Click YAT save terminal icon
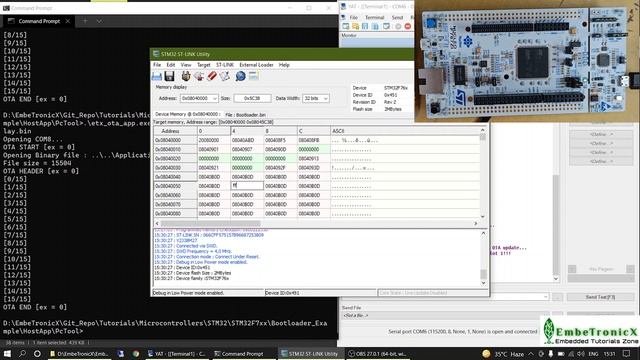Viewport: 640px width, 360px height. pyautogui.click(x=365, y=27)
